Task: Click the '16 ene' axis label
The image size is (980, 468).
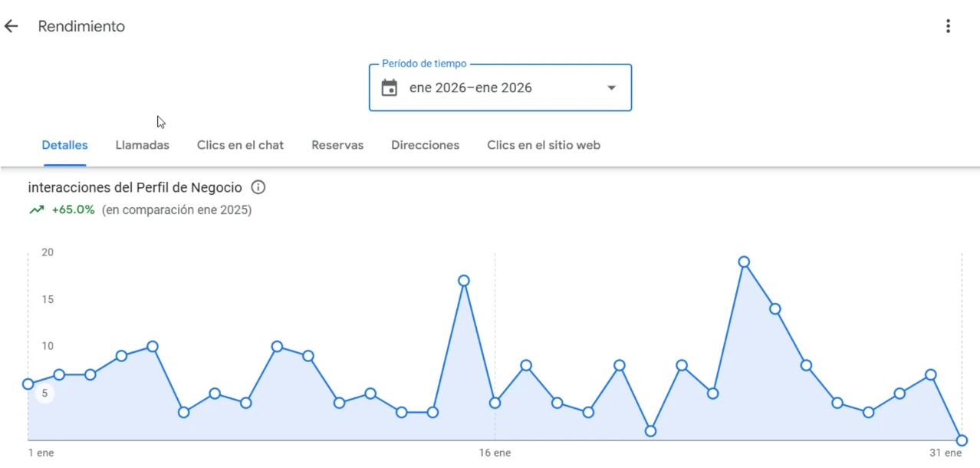Action: pos(495,453)
